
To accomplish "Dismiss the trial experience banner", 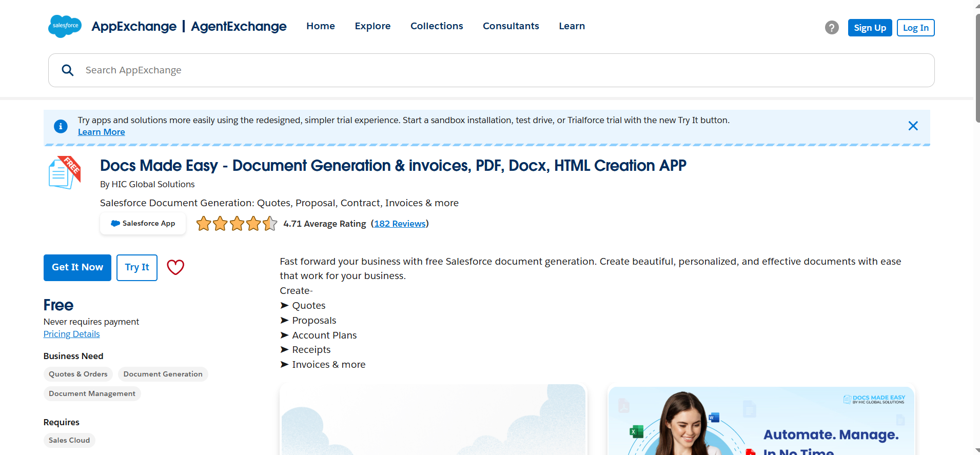I will tap(913, 126).
